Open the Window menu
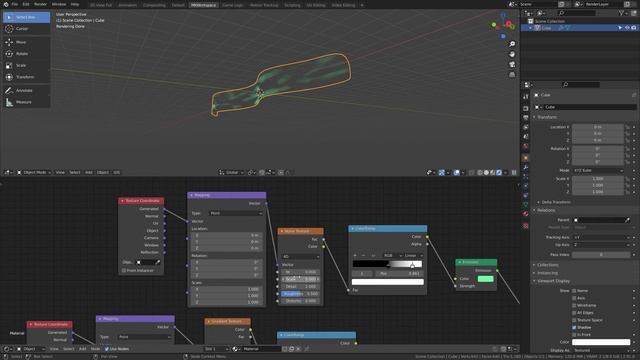The height and width of the screenshot is (360, 640). [59, 4]
